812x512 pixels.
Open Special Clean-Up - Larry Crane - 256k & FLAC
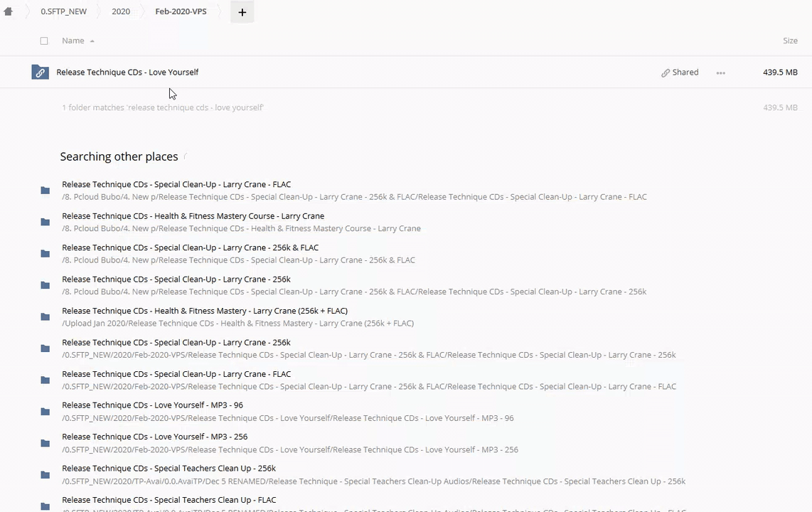[190, 247]
